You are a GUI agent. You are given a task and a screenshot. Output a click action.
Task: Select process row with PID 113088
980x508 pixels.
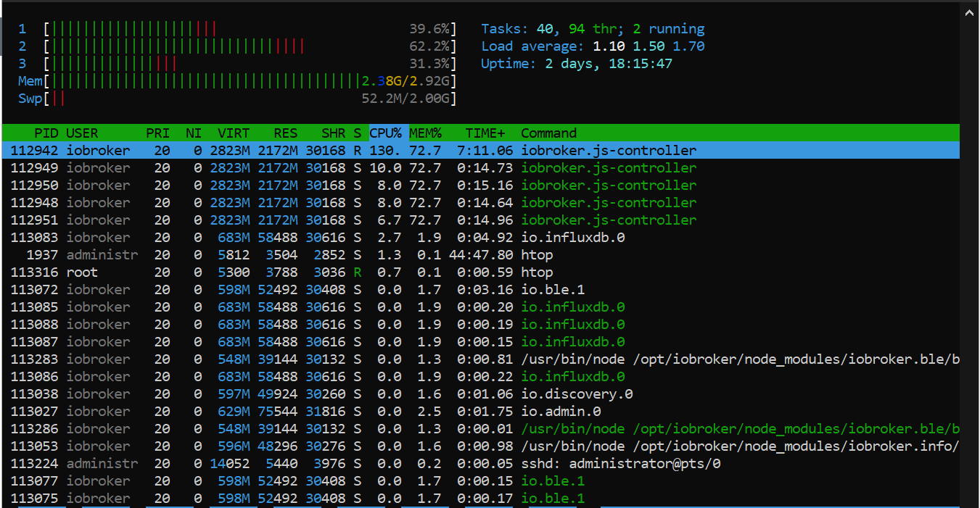(x=481, y=325)
